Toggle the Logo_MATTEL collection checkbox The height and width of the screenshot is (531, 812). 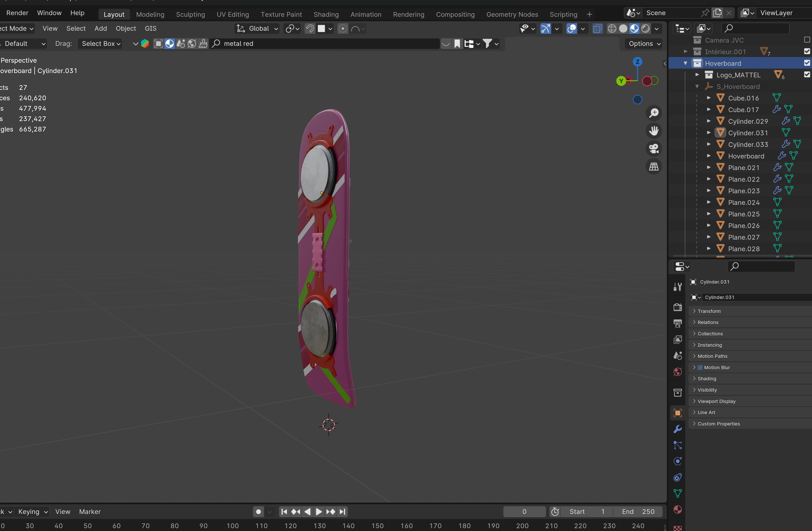[807, 75]
